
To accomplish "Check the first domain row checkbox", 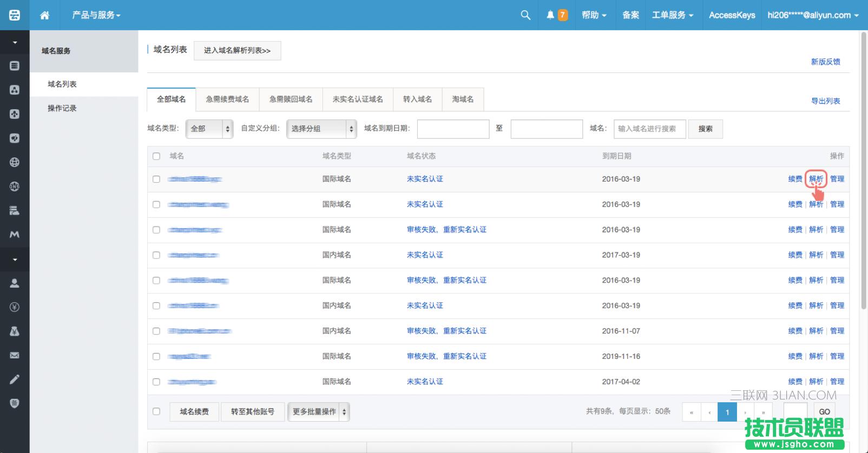I will point(156,179).
